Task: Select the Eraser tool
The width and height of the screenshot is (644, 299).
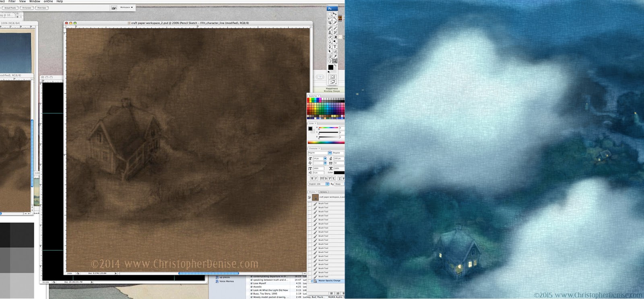Action: pos(330,37)
